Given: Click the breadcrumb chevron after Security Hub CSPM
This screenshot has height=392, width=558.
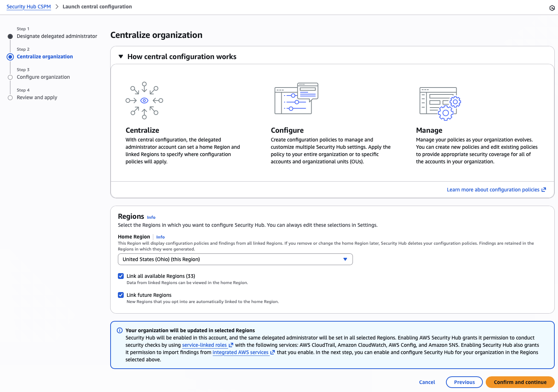Looking at the screenshot, I should 57,7.
